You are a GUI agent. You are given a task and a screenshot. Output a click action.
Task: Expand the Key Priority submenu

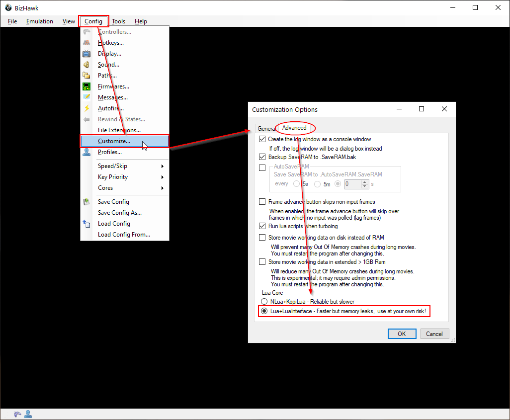[x=125, y=177]
